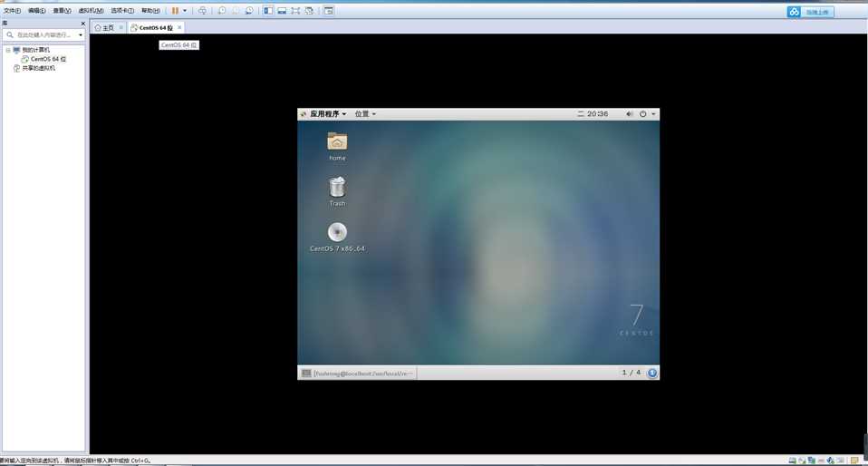Image resolution: width=868 pixels, height=466 pixels.
Task: Click the sound card device status icon
Action: point(830,461)
